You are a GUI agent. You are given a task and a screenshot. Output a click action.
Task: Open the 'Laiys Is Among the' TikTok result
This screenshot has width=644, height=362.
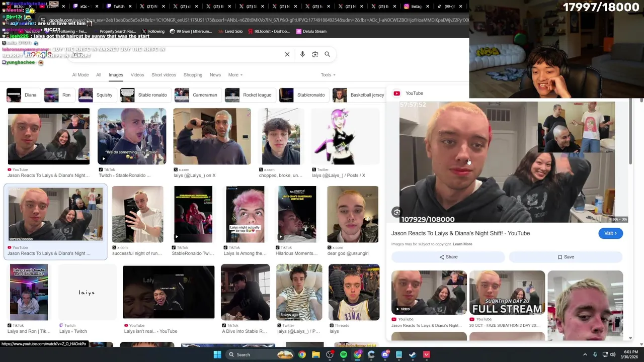(245, 214)
